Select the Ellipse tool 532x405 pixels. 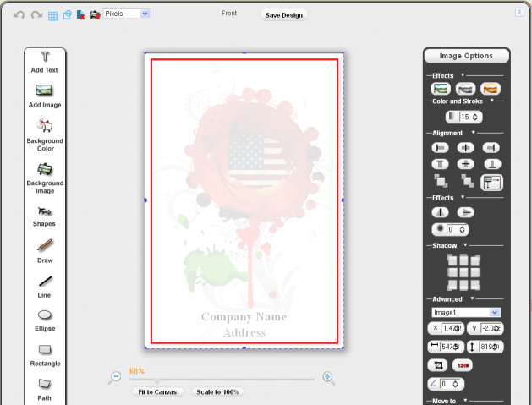(45, 320)
